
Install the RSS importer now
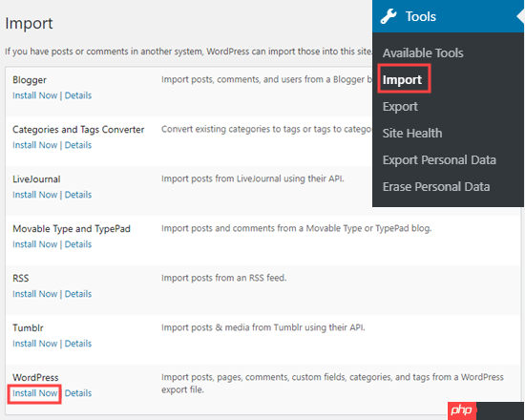coord(34,294)
